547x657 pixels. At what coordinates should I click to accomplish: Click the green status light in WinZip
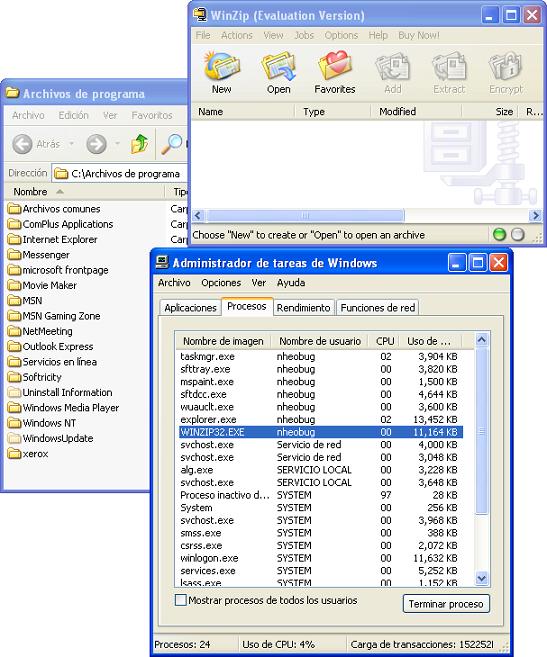(499, 234)
